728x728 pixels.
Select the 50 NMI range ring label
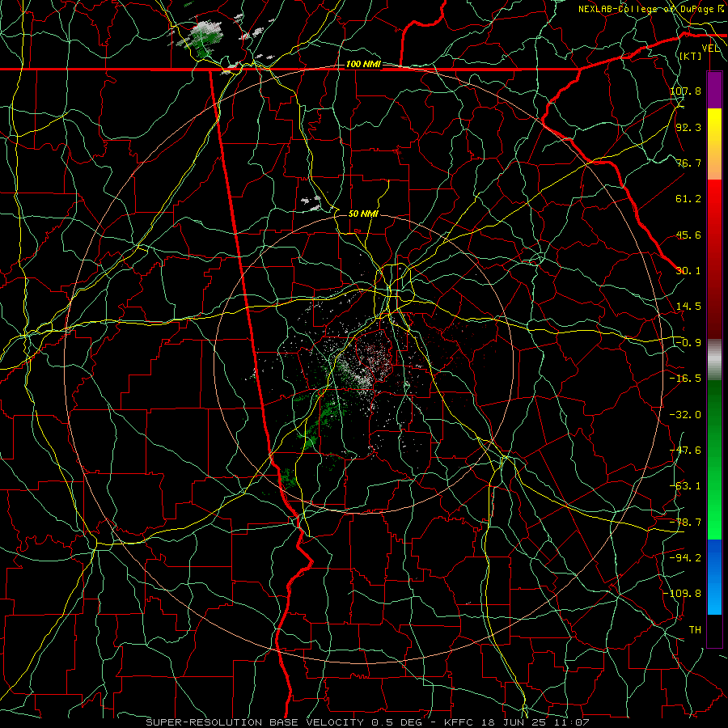pos(363,214)
